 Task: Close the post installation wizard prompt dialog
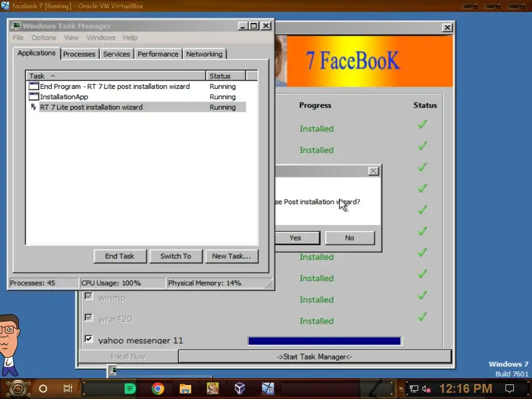(374, 171)
